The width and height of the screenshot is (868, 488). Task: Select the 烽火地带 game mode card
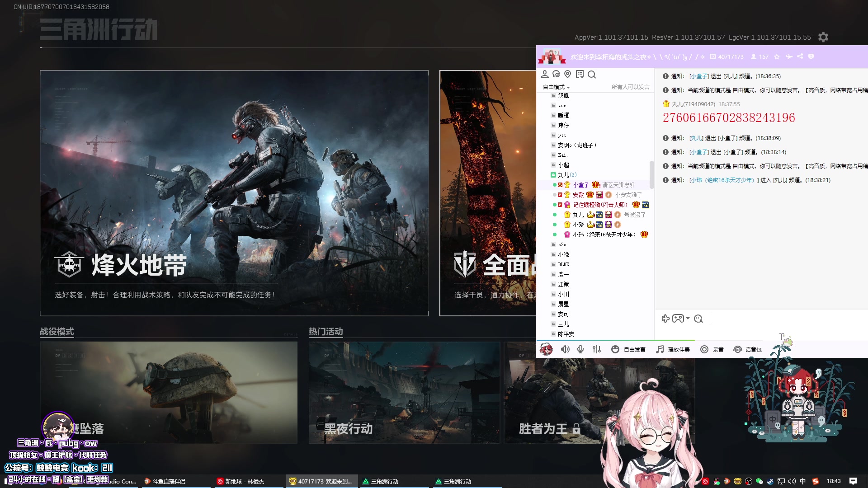point(234,193)
